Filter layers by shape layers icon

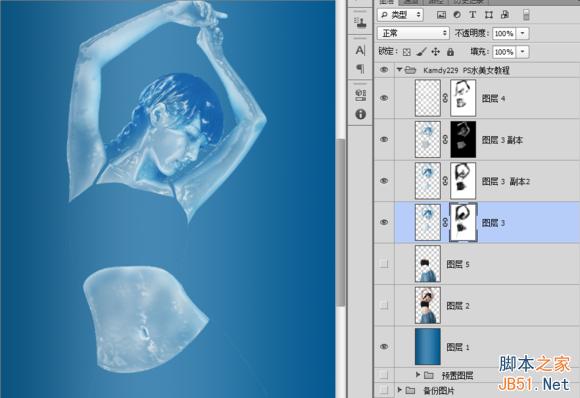tap(489, 15)
